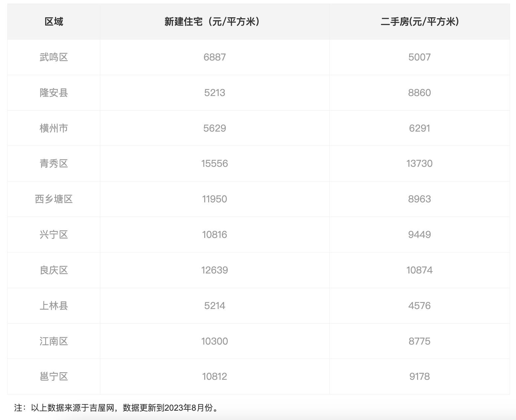Click the 江南区 region cell

pos(54,341)
